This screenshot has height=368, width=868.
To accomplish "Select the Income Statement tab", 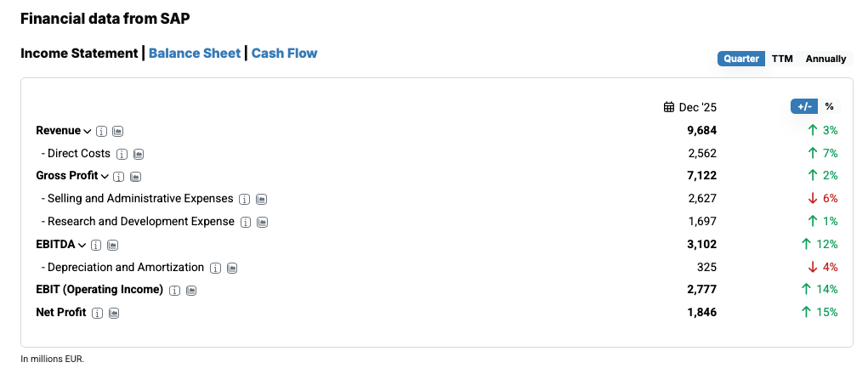I will pyautogui.click(x=79, y=53).
